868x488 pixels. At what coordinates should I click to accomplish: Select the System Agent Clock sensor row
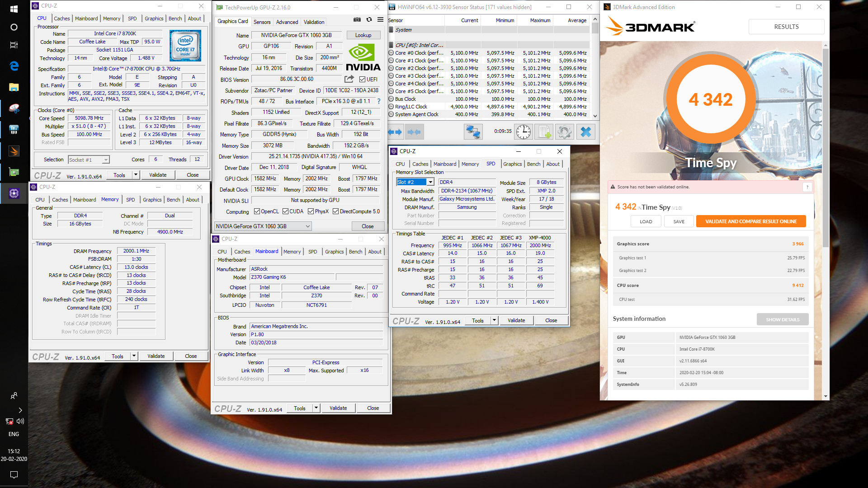(488, 115)
